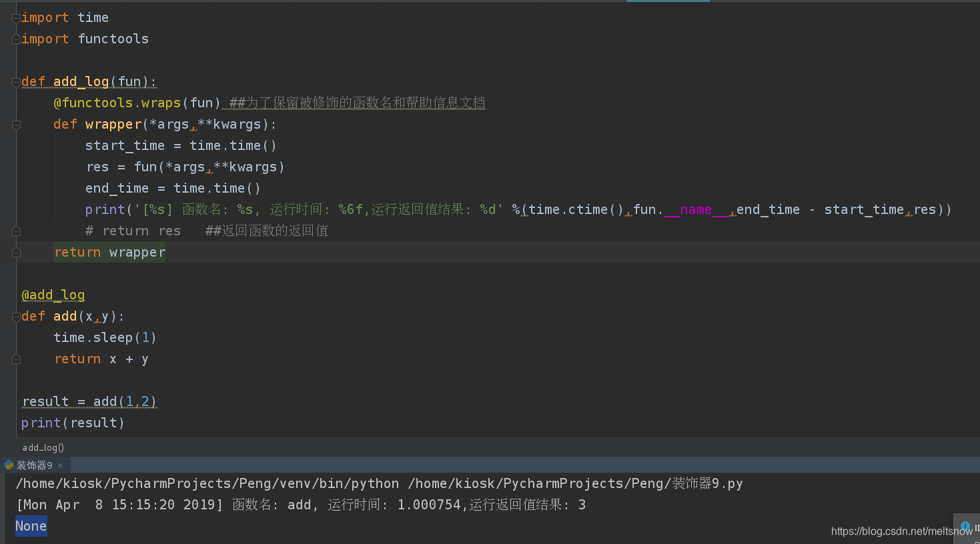Click the wrapper name in def wrapper line

pyautogui.click(x=113, y=124)
